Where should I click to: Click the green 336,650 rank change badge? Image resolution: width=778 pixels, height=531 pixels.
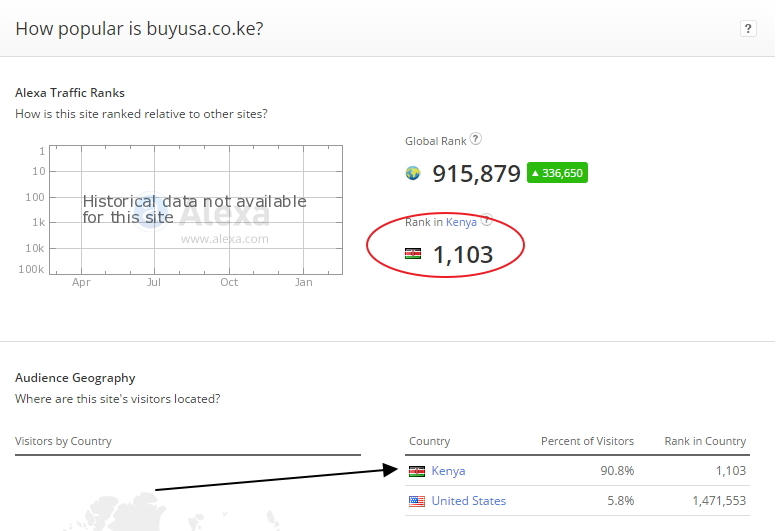[557, 173]
